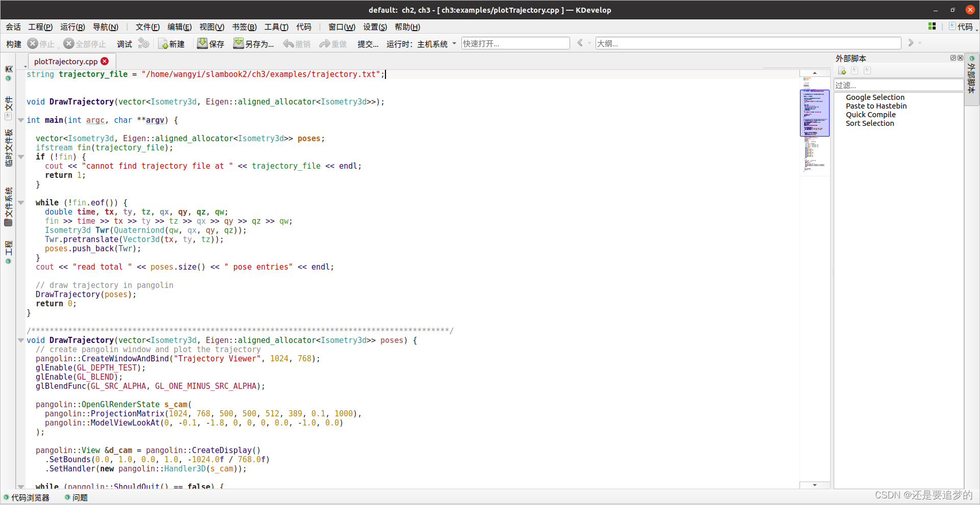Click the 全部停止 (Stop All) toolbar icon
This screenshot has width=980, height=505.
point(69,44)
